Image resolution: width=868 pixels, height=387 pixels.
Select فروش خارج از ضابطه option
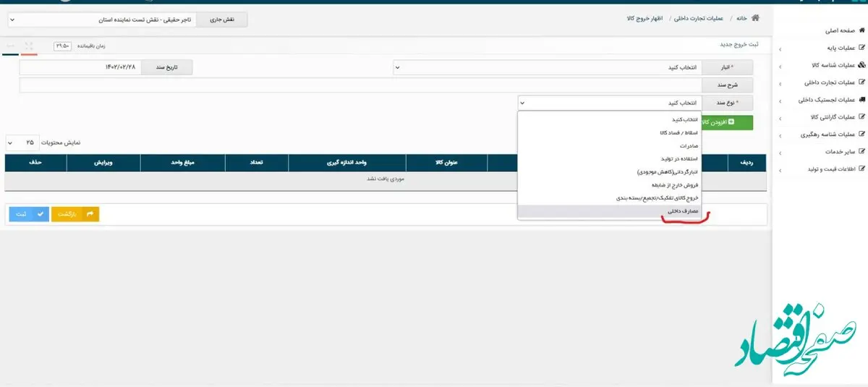pos(610,184)
